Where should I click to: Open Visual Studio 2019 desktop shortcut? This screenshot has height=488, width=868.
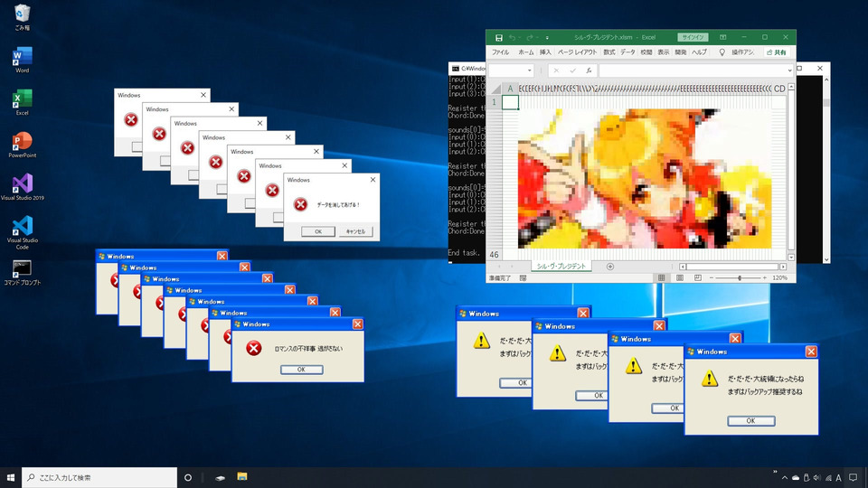[22, 183]
